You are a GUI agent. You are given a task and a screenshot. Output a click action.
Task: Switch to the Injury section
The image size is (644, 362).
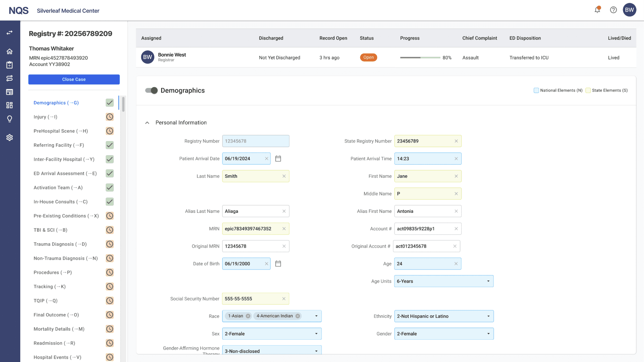point(45,117)
